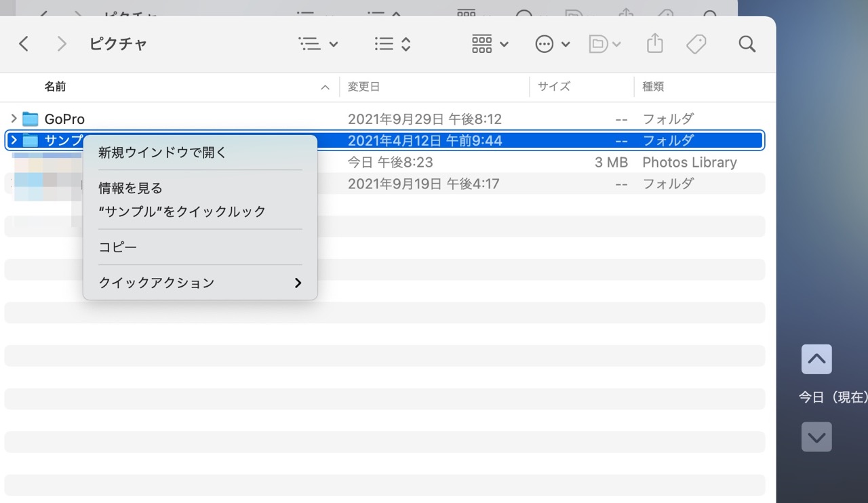Click the GoPro folder icon
Image resolution: width=868 pixels, height=503 pixels.
[30, 119]
